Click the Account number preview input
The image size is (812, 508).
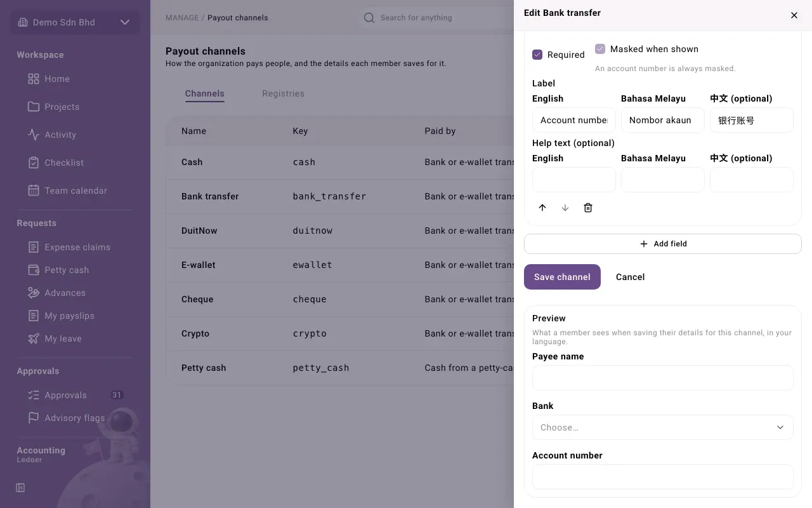pos(663,477)
